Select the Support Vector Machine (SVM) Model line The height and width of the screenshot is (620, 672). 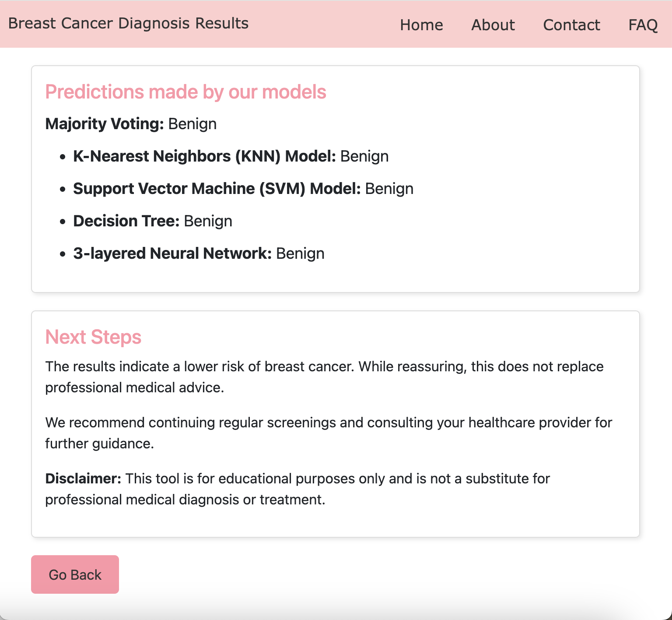243,189
